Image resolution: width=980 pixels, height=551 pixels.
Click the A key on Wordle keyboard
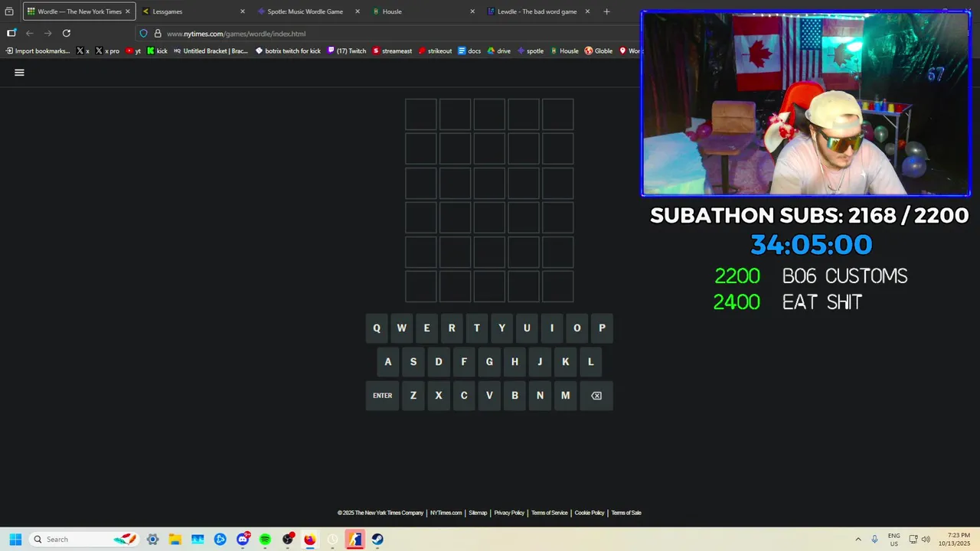tap(387, 362)
